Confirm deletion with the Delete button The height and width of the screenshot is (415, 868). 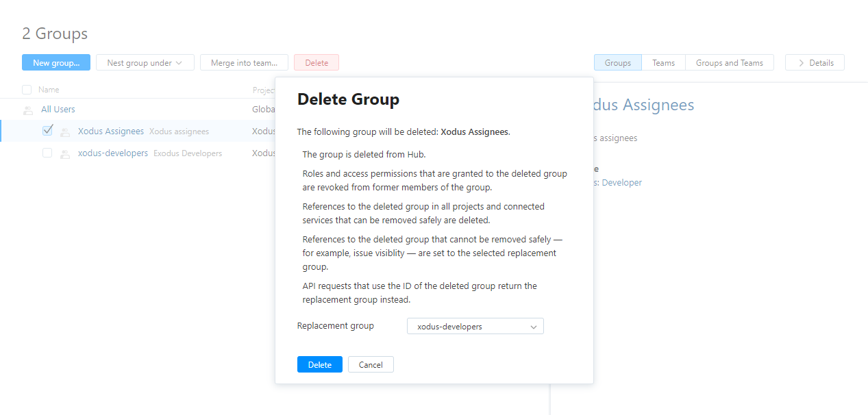point(319,364)
